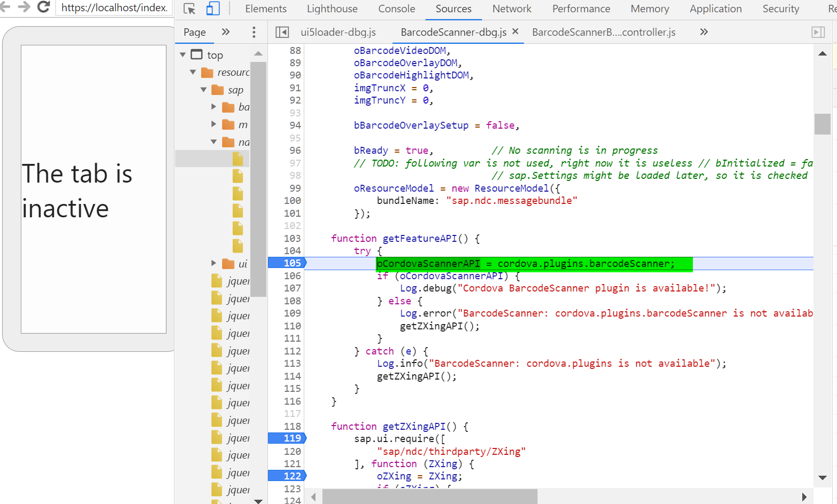The image size is (837, 504).
Task: Open navigator three-dot options menu
Action: [254, 32]
